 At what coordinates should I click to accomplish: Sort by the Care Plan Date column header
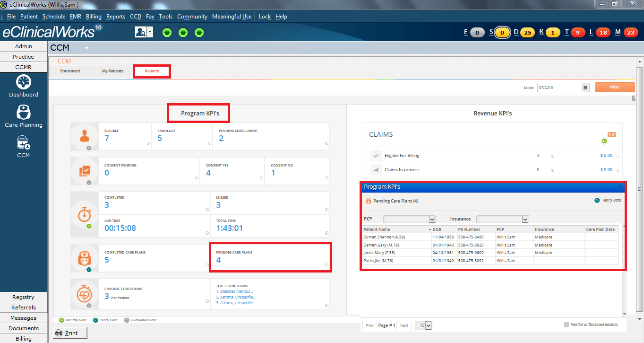(601, 229)
